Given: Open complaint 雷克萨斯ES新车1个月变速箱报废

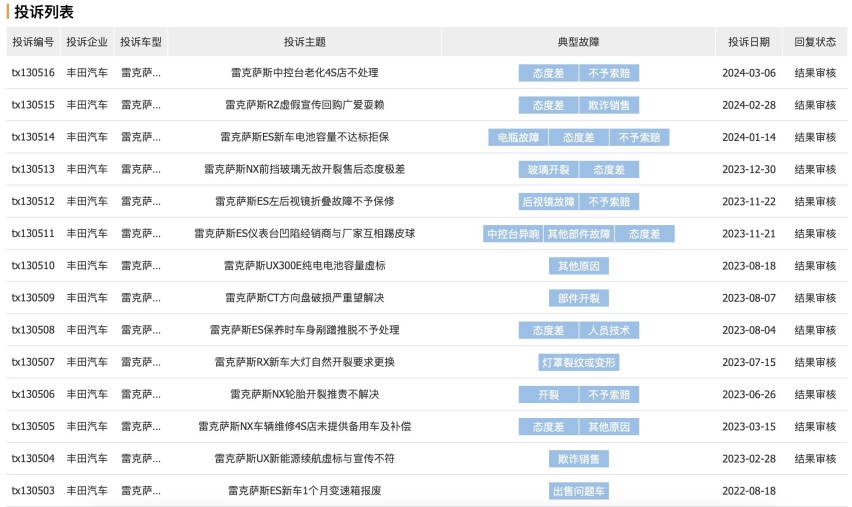Looking at the screenshot, I should [x=304, y=490].
